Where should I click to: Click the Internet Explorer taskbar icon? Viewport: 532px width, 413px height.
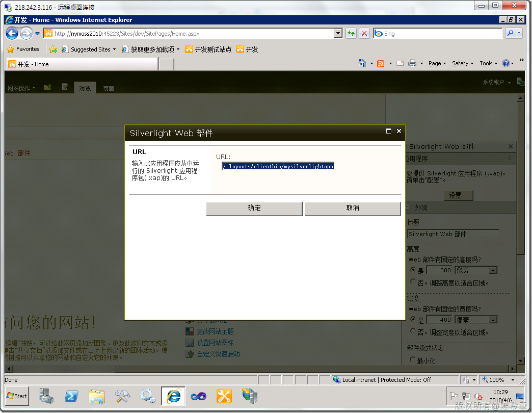(173, 396)
